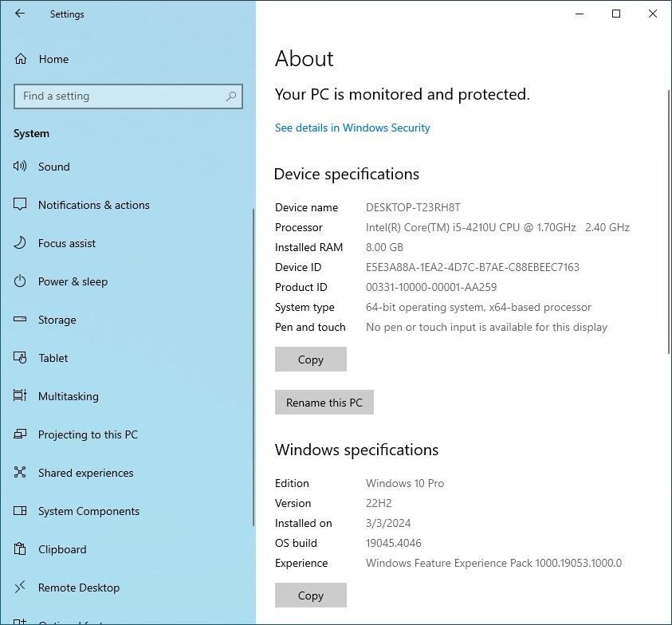Image resolution: width=672 pixels, height=625 pixels.
Task: Open Remote Desktop label
Action: 79,588
